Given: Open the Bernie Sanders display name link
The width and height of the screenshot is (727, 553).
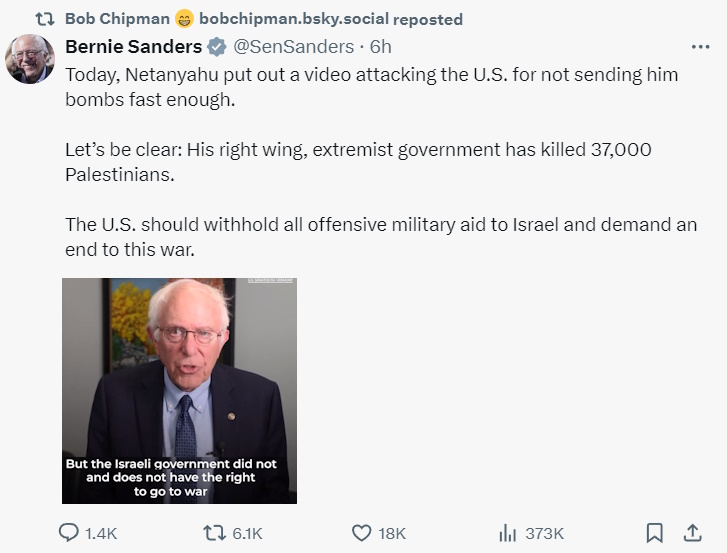Looking at the screenshot, I should point(133,47).
